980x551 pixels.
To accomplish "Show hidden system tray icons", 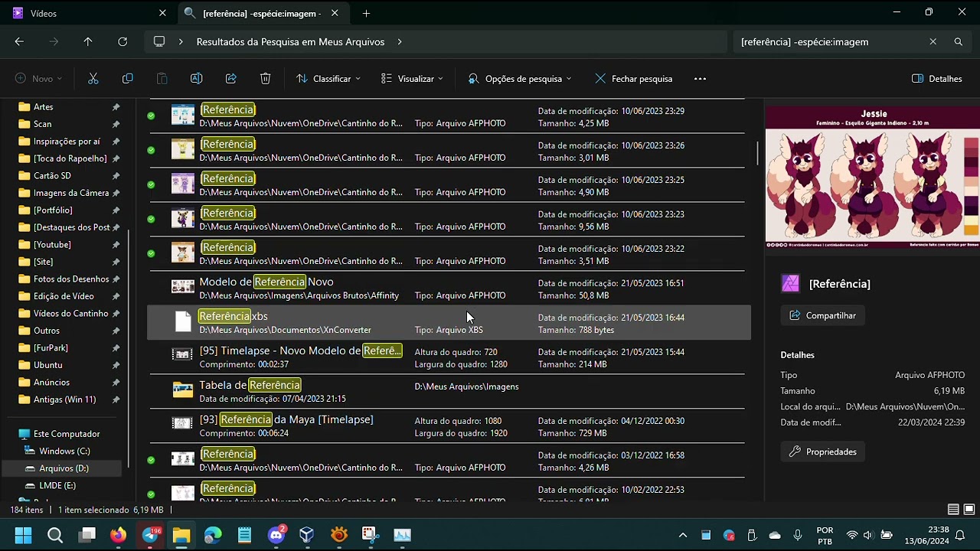I will click(683, 535).
